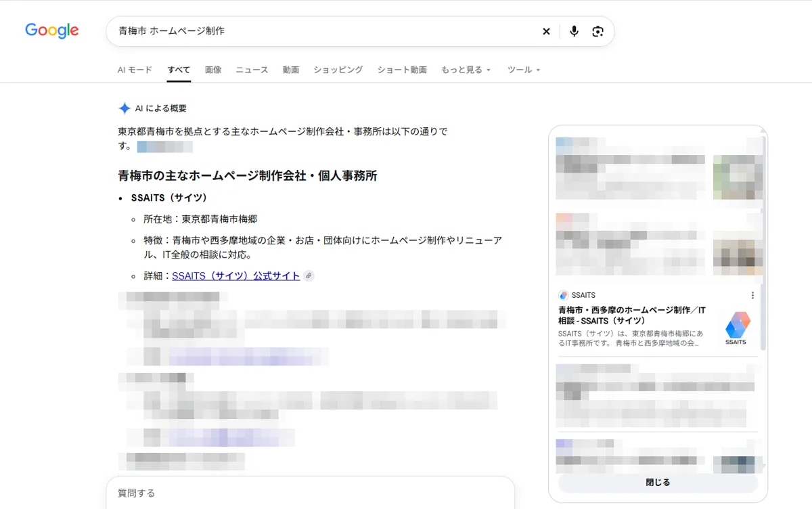Select the すべて tab
Viewport: 812px width, 509px height.
click(x=179, y=70)
